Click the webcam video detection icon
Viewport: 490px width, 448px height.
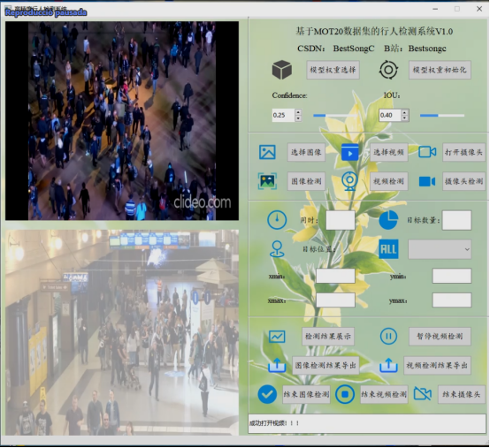(349, 181)
